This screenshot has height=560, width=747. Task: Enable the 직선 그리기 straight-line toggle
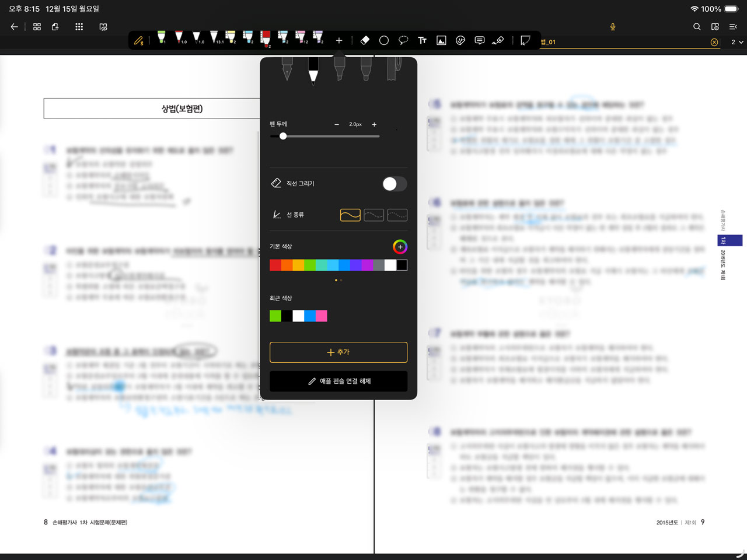pyautogui.click(x=394, y=184)
